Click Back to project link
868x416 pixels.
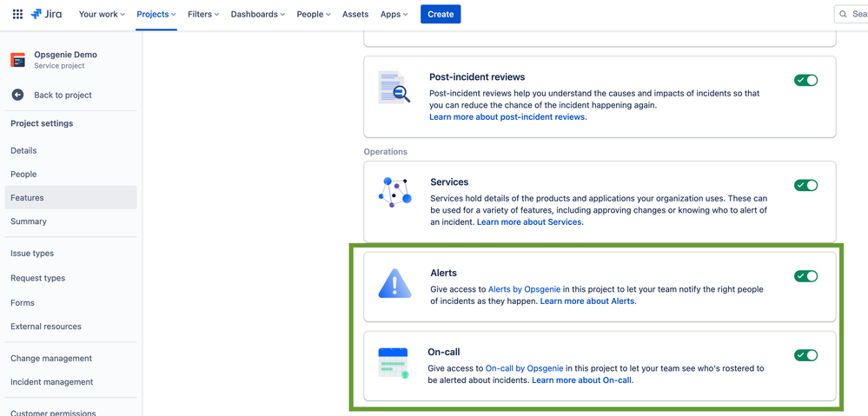(x=63, y=96)
